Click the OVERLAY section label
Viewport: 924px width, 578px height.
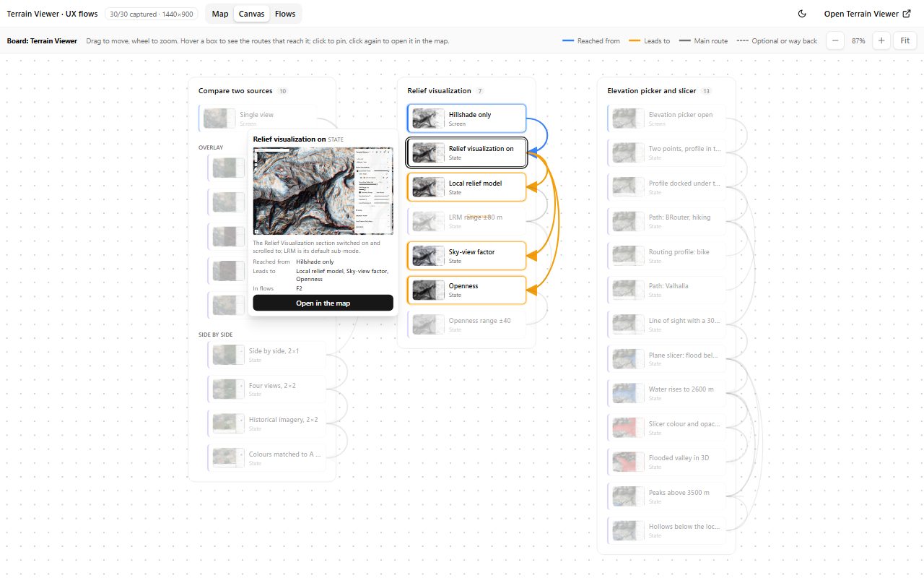(211, 147)
